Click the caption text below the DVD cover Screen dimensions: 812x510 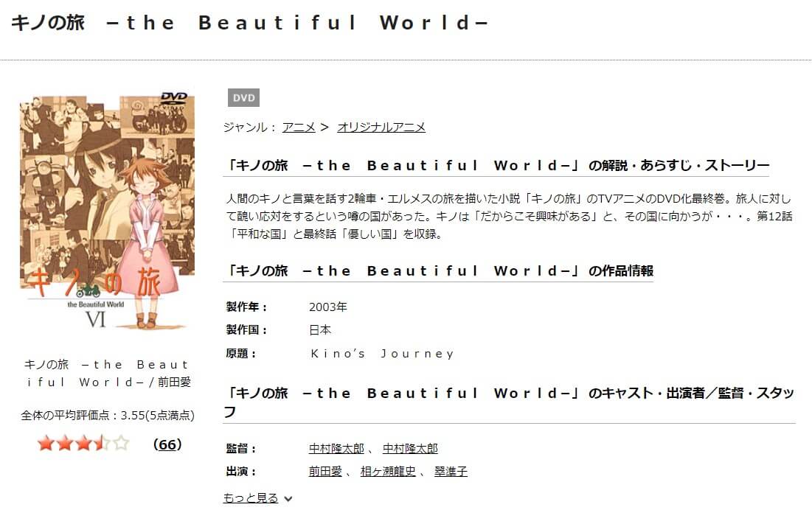point(108,373)
